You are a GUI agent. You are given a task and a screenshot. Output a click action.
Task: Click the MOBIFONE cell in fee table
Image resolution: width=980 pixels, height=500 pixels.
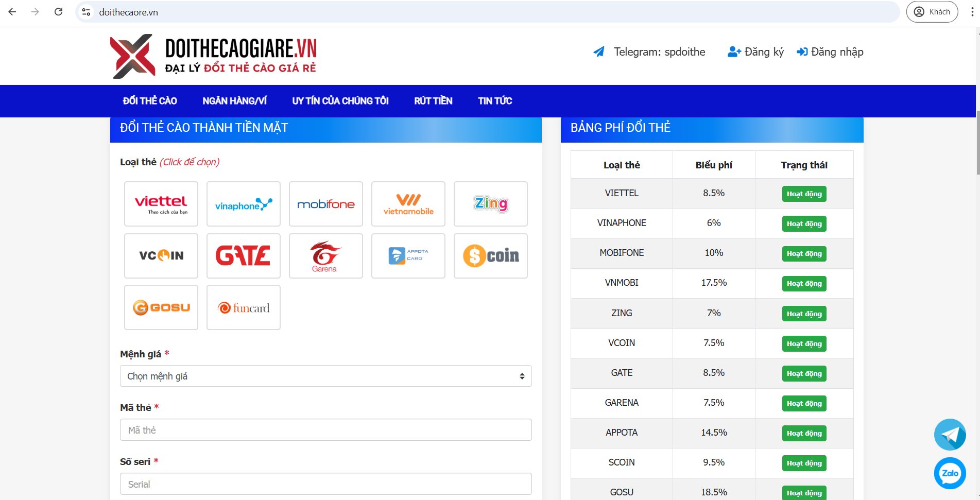coord(622,253)
